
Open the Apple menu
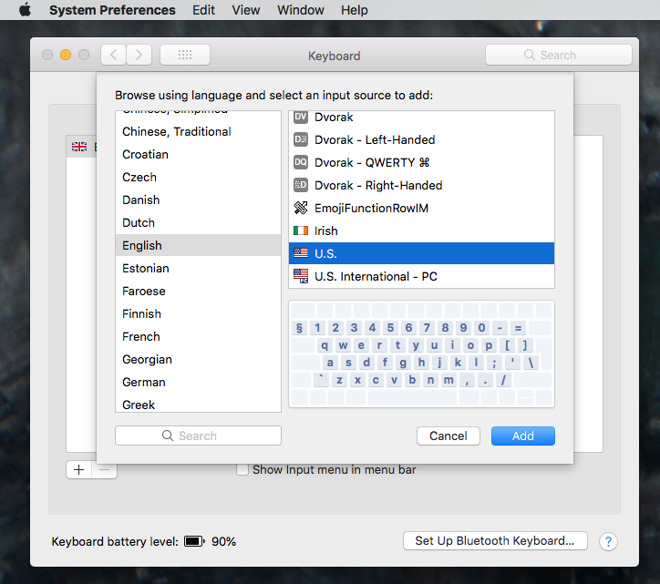coord(25,9)
